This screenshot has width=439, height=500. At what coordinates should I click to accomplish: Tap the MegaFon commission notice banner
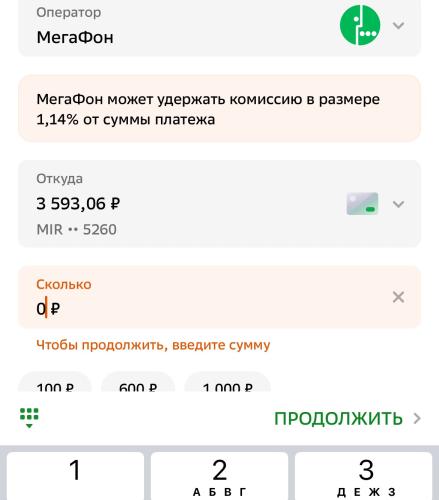(219, 109)
